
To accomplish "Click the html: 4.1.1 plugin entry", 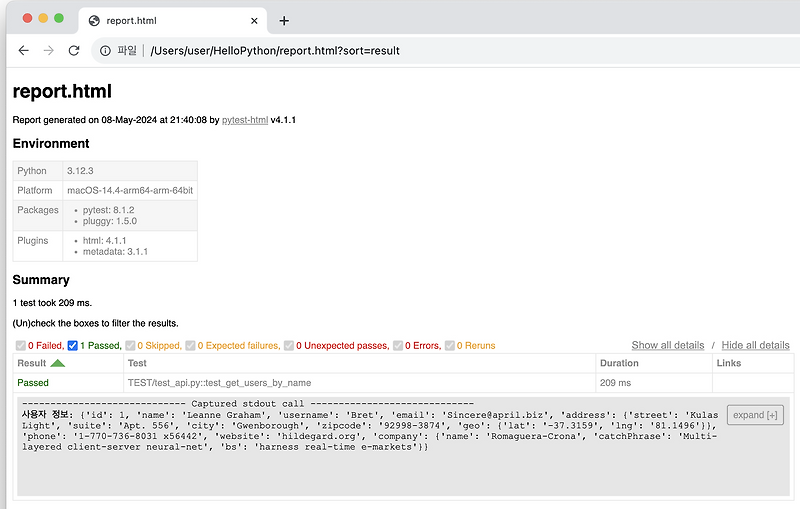I will pyautogui.click(x=105, y=241).
